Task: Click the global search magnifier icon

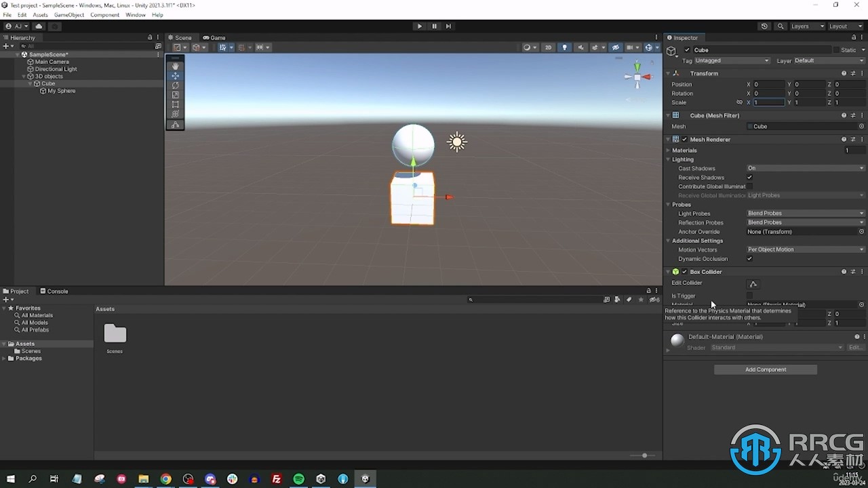Action: [781, 26]
